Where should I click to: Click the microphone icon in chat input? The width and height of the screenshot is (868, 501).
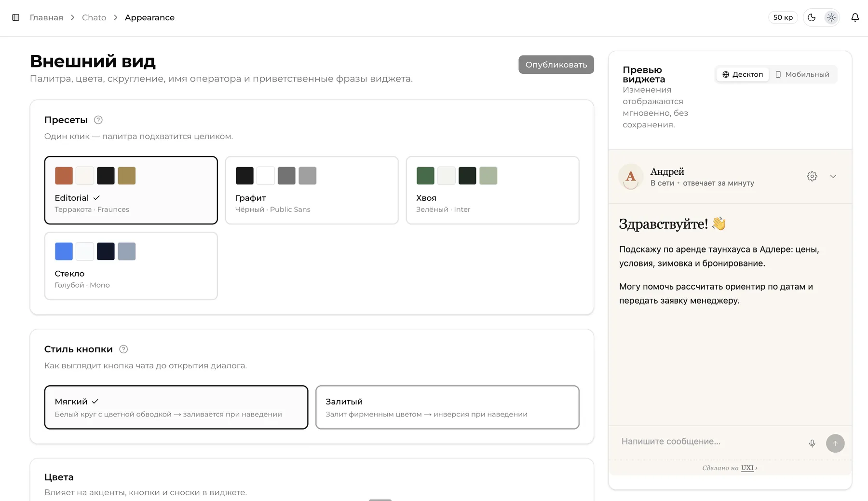point(812,443)
